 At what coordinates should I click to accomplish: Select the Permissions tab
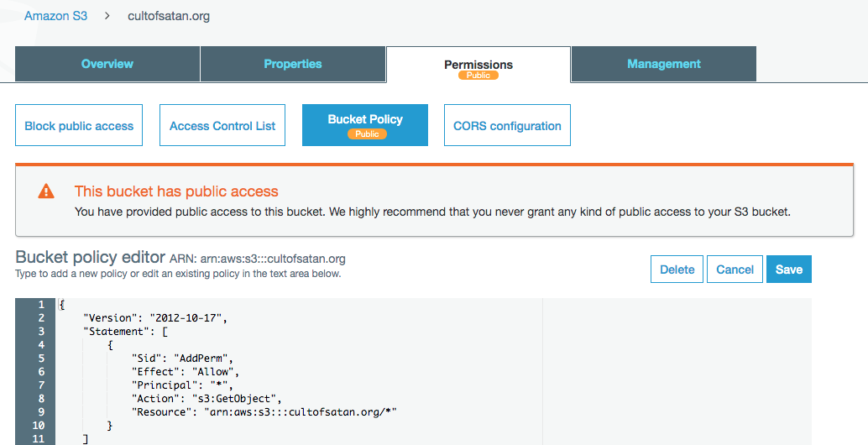(478, 64)
